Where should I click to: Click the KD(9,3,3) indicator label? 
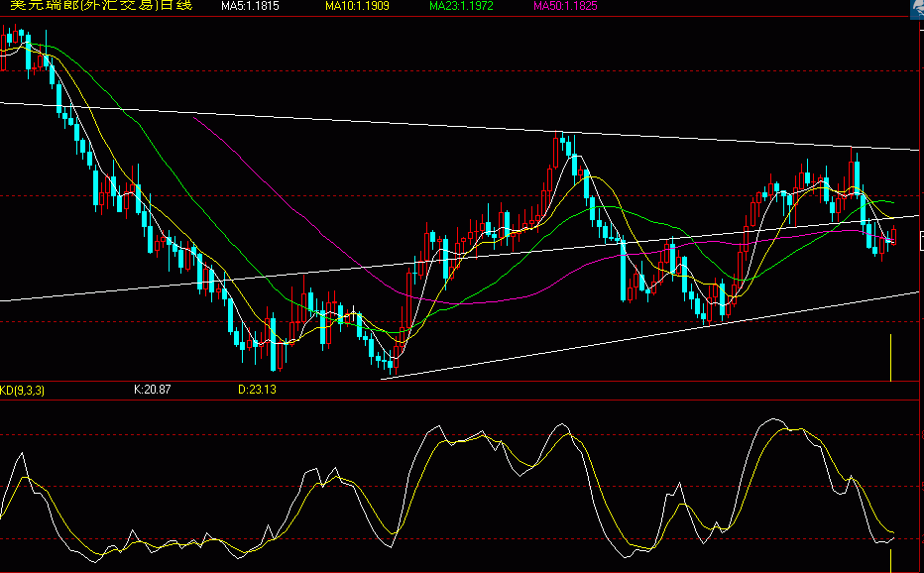coord(24,390)
